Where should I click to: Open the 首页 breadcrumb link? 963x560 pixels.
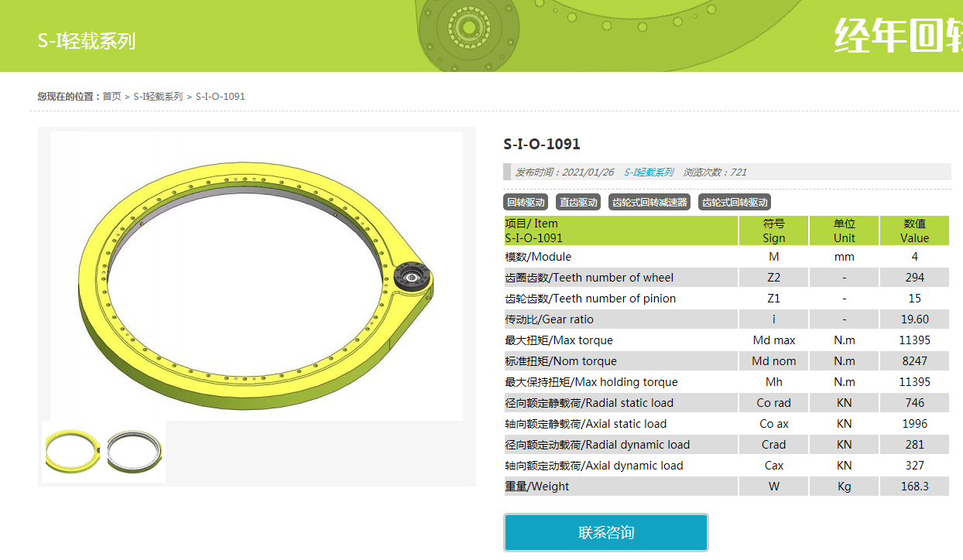112,97
